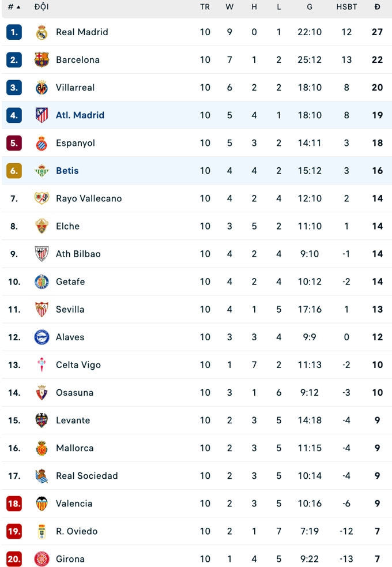Open the Betis team link
The image size is (392, 567).
(67, 171)
